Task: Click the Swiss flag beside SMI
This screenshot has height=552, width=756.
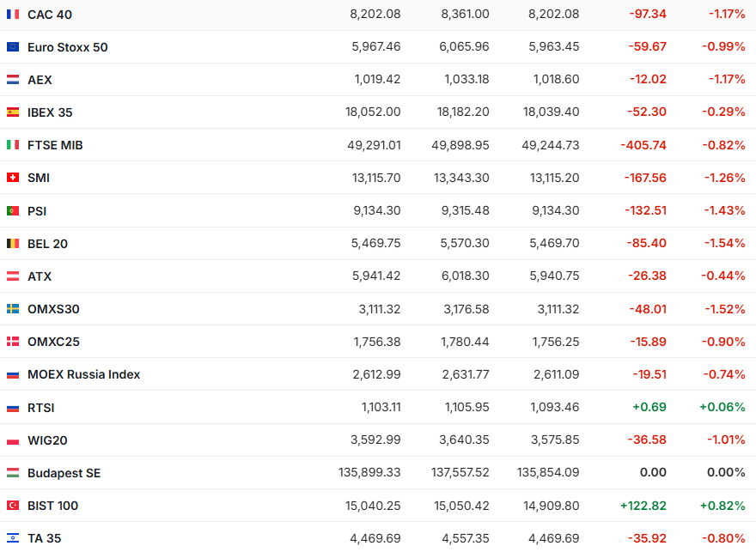Action: click(x=13, y=178)
